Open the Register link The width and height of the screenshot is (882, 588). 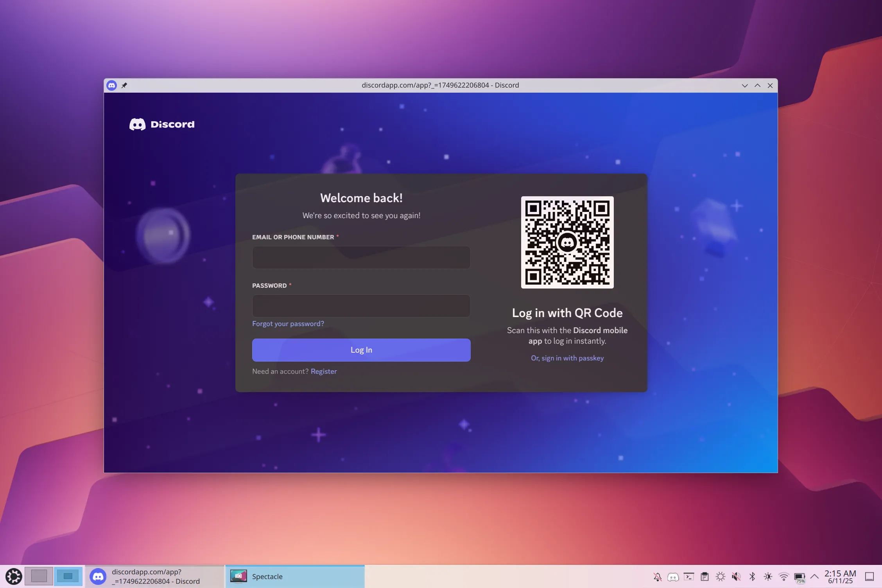coord(323,371)
